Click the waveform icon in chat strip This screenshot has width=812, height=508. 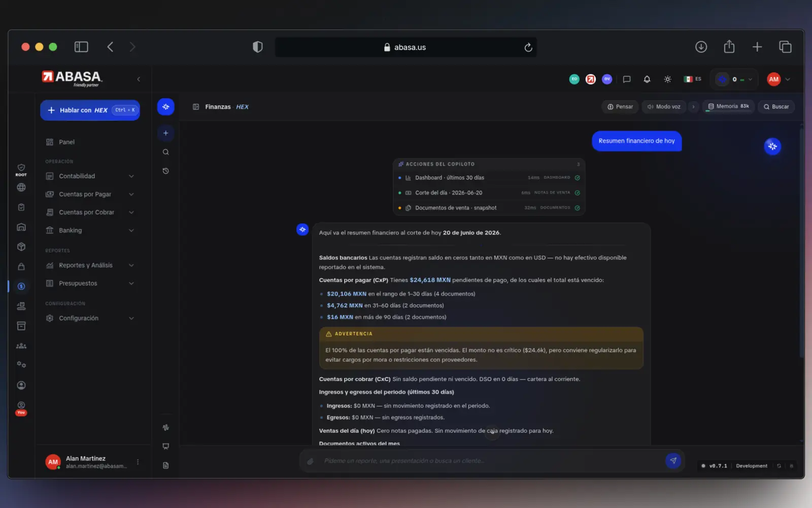(x=165, y=428)
